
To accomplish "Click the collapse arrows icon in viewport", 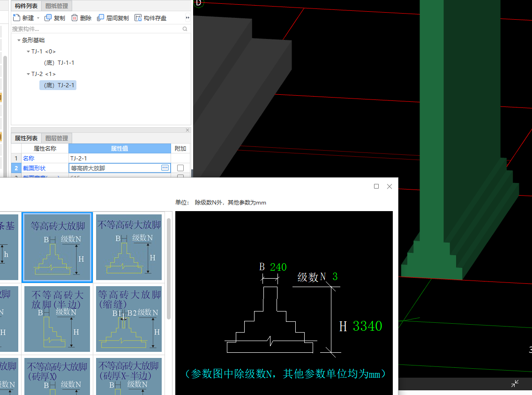I will pos(515,383).
